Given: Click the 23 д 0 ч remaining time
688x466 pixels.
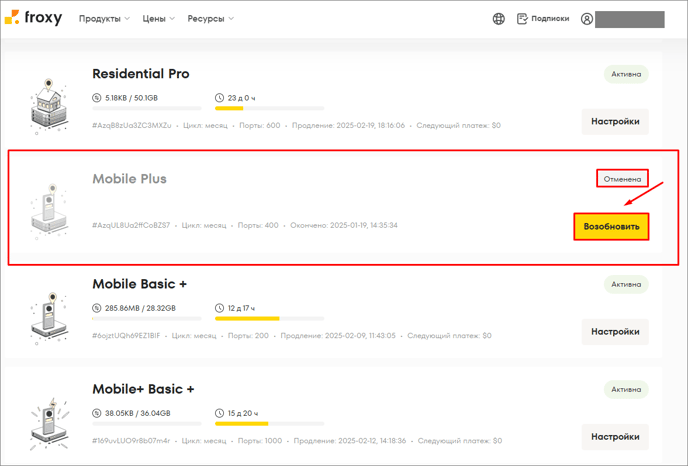Looking at the screenshot, I should [x=241, y=98].
